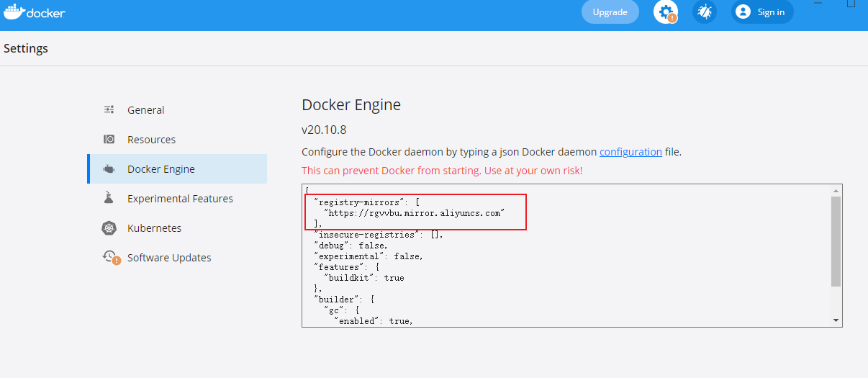The image size is (868, 378).
Task: Select the General sliders icon
Action: click(109, 109)
